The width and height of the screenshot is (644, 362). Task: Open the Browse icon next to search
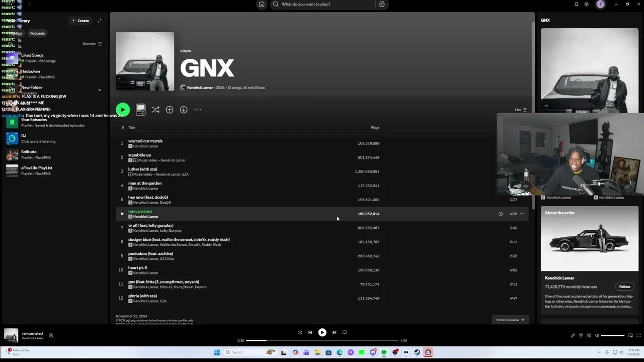[382, 4]
